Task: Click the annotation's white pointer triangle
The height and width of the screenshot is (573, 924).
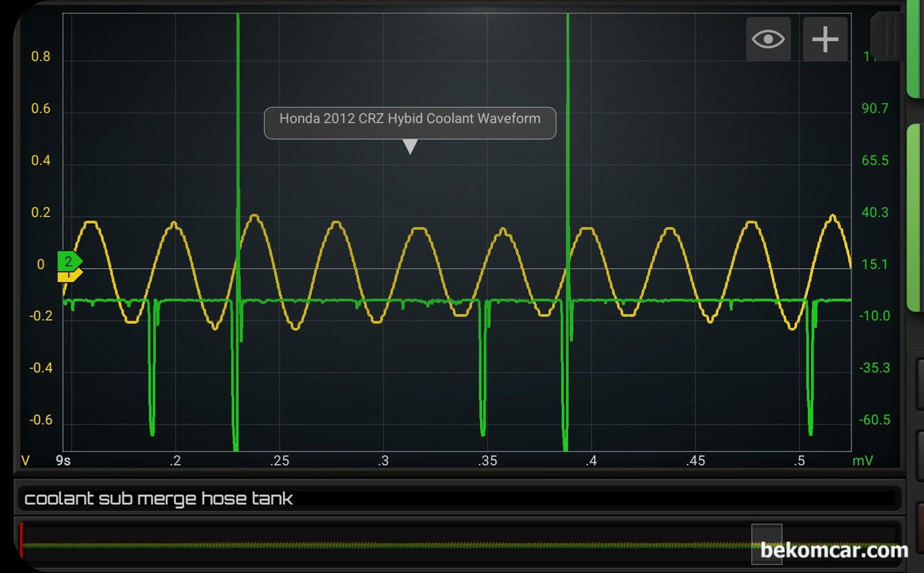Action: point(410,147)
